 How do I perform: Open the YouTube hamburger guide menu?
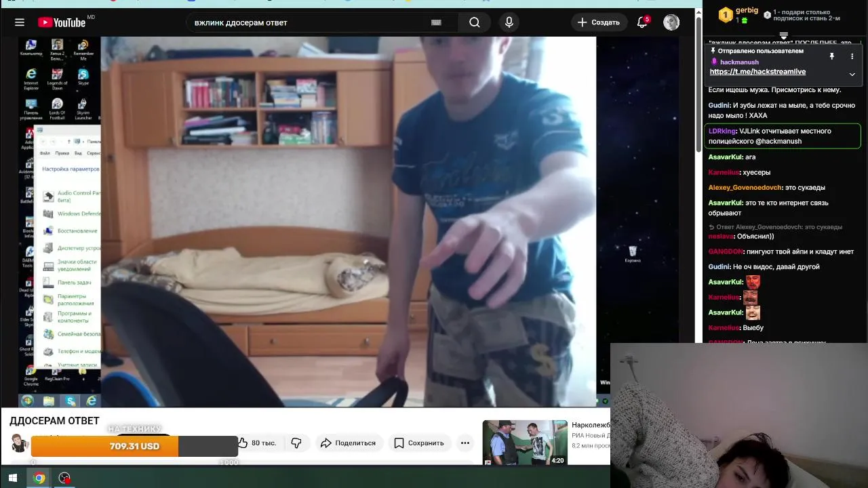click(20, 22)
